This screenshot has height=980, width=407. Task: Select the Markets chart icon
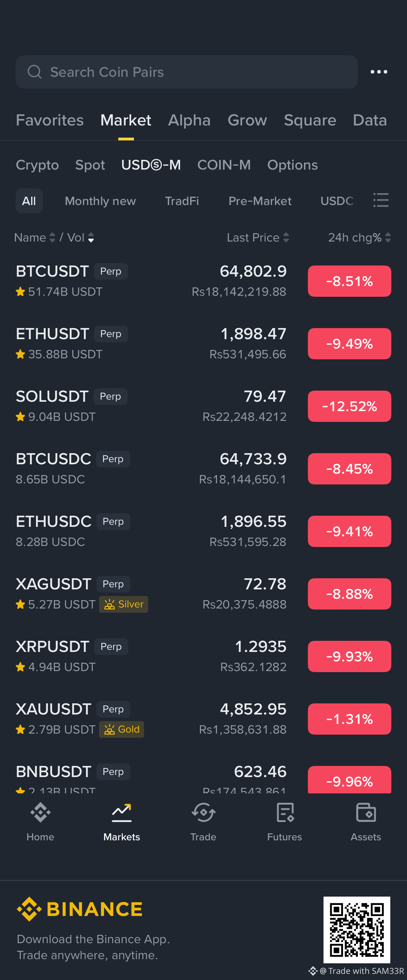coord(122,812)
